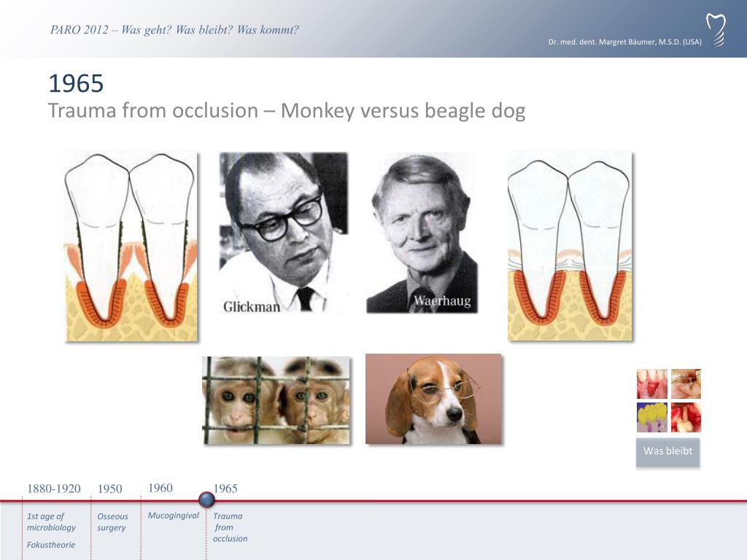Select the '1950' timeline year
This screenshot has width=747, height=560.
click(110, 489)
